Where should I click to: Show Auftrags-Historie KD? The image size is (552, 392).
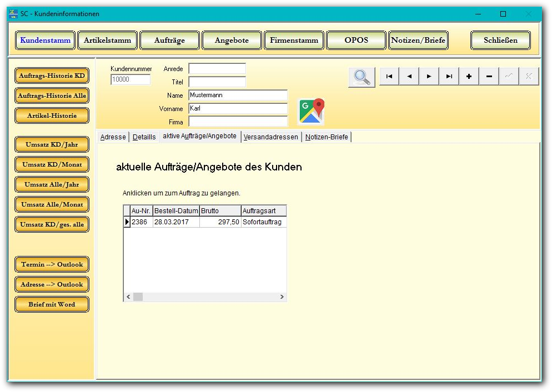[x=52, y=76]
